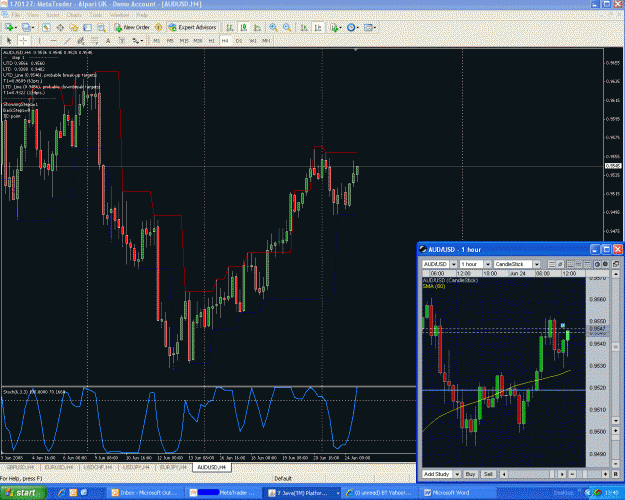Open the Profiles icon in MetaTrader toolbar
This screenshot has height=500, width=625.
point(26,28)
